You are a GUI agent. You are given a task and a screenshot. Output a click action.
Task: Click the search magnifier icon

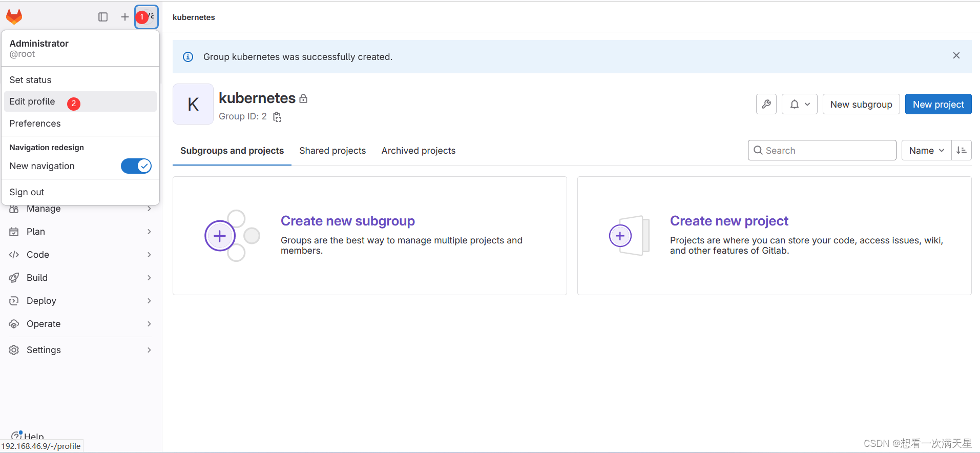tap(758, 150)
